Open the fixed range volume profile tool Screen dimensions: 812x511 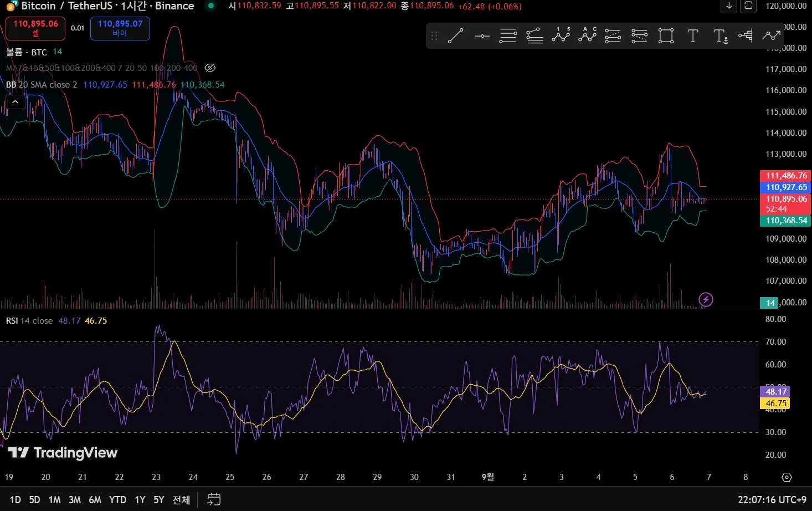tap(746, 36)
